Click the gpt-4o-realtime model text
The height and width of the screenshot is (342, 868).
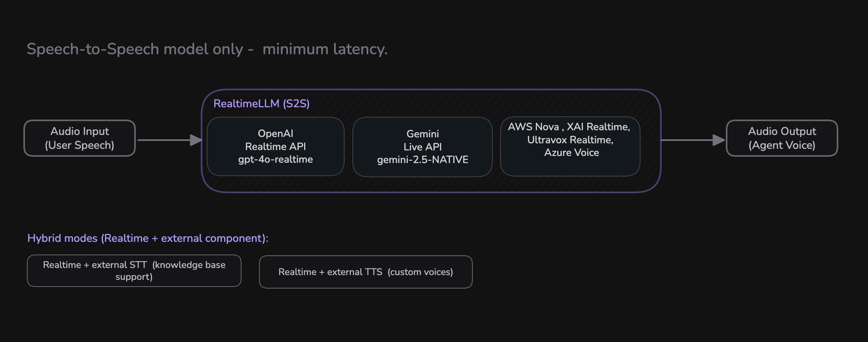tap(276, 160)
